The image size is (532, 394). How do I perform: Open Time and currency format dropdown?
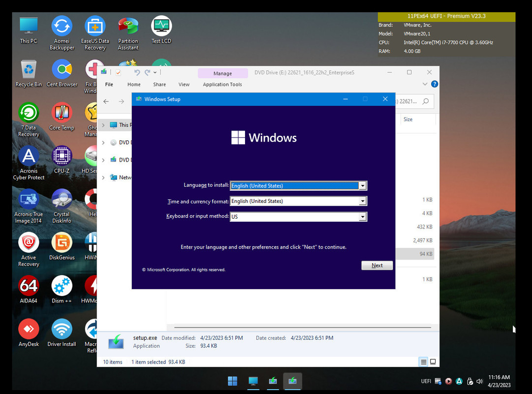[x=363, y=201]
